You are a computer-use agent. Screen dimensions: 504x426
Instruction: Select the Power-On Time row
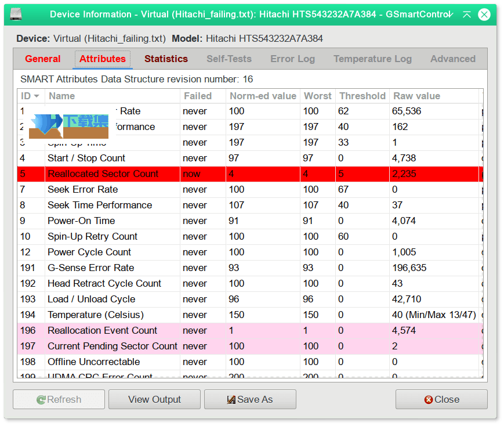pos(250,221)
